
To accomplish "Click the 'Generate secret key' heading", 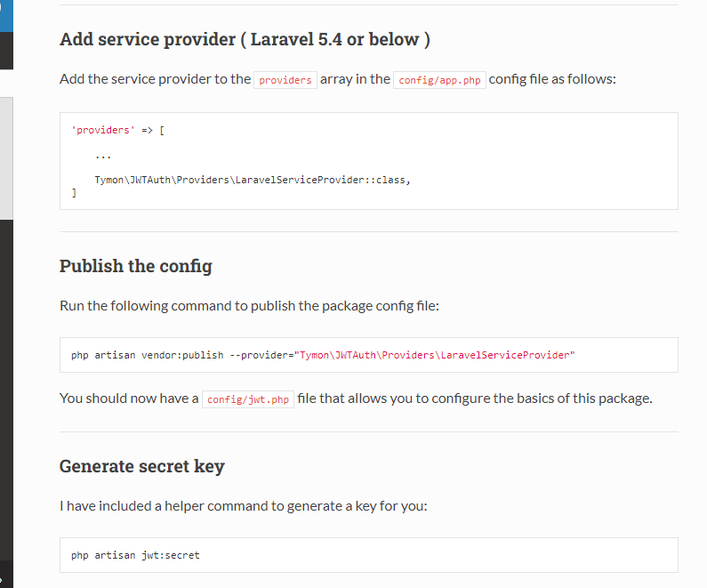I will [142, 466].
